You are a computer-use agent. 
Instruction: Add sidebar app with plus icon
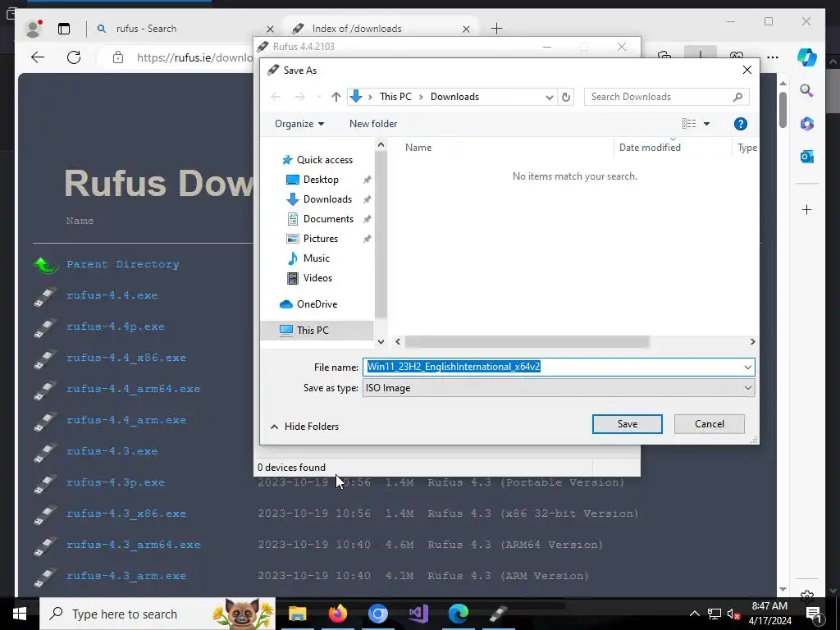pyautogui.click(x=807, y=209)
